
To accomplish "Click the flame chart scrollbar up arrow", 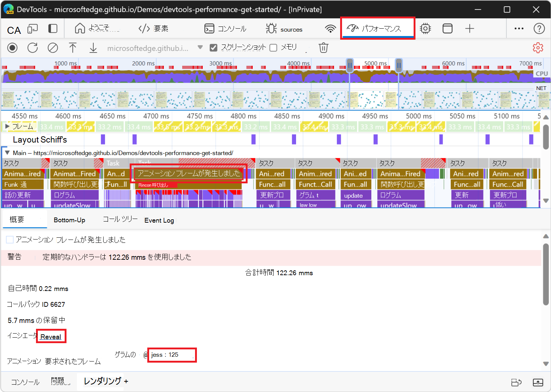I will click(546, 117).
